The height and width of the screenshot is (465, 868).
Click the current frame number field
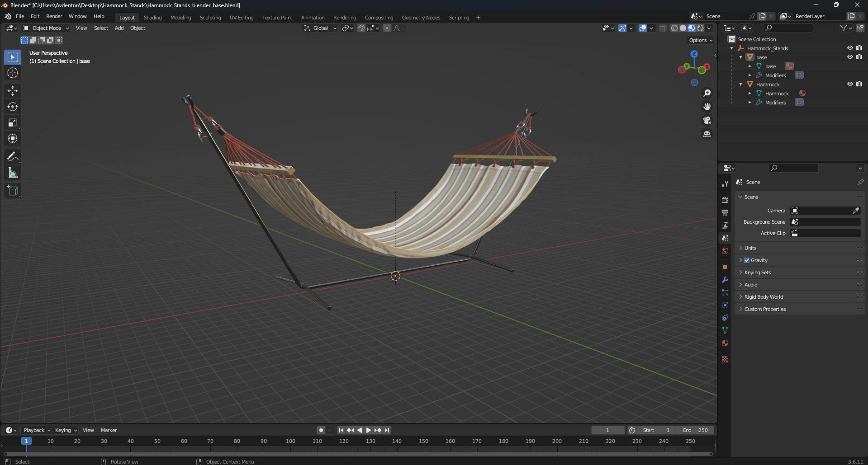coord(607,430)
